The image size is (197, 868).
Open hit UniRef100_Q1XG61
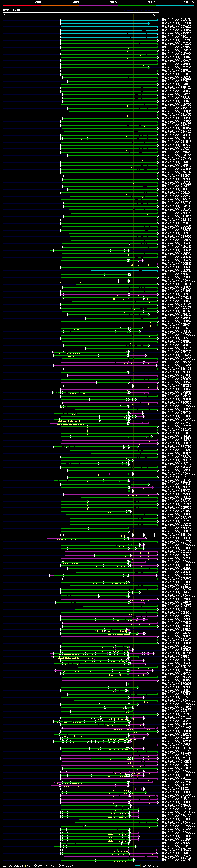point(177,121)
